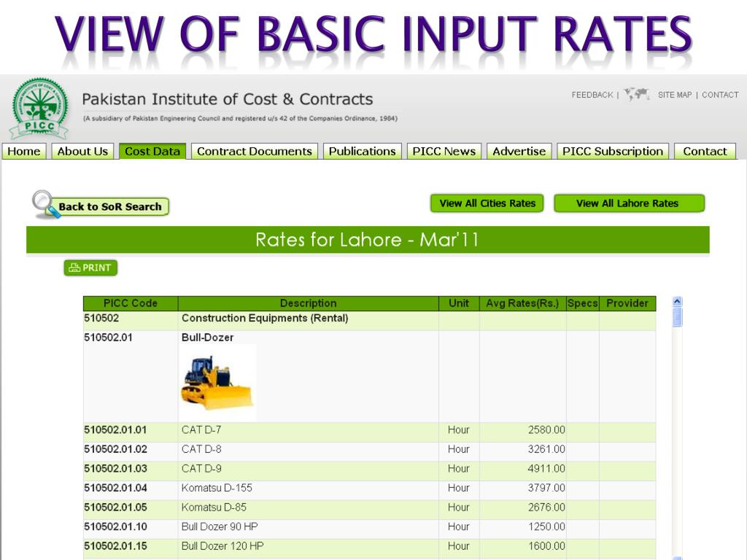Click Bull Dozer 120 HP description
The image size is (747, 560).
pos(222,546)
